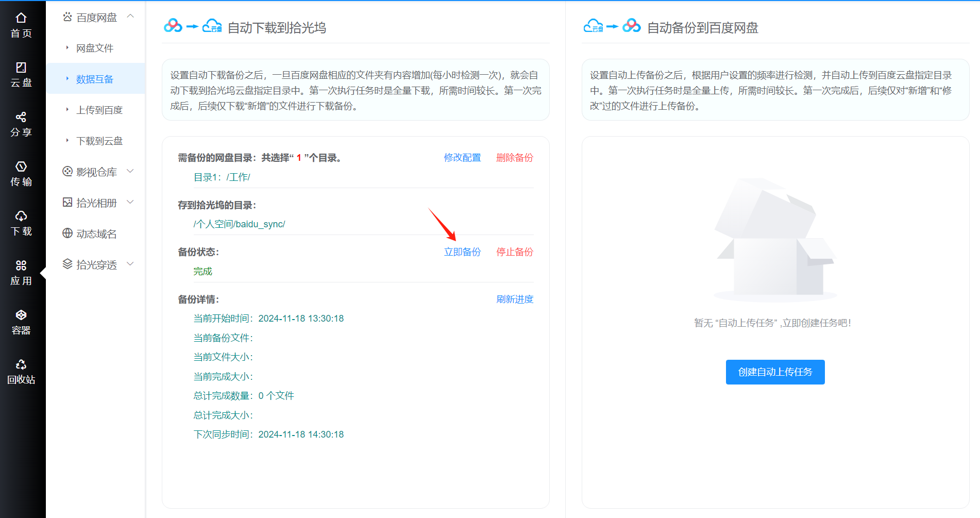Select 网盘文件 submenu item
Image resolution: width=980 pixels, height=518 pixels.
95,48
